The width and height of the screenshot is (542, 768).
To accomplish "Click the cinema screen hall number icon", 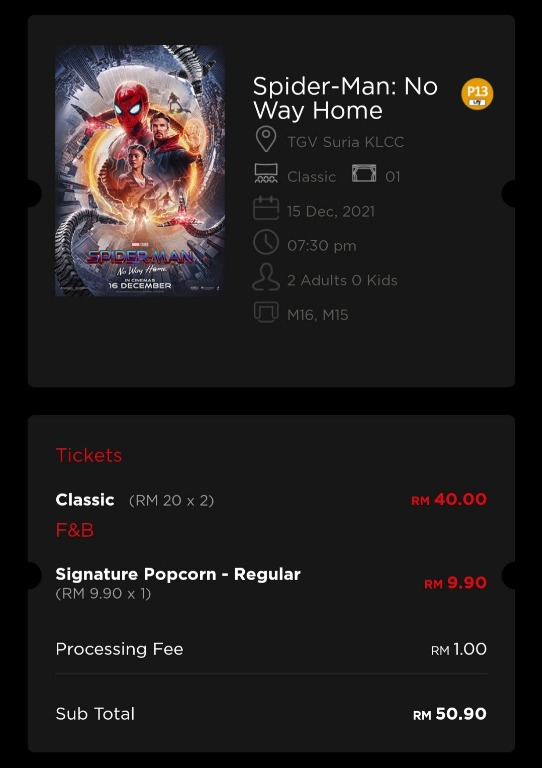I will click(x=364, y=173).
